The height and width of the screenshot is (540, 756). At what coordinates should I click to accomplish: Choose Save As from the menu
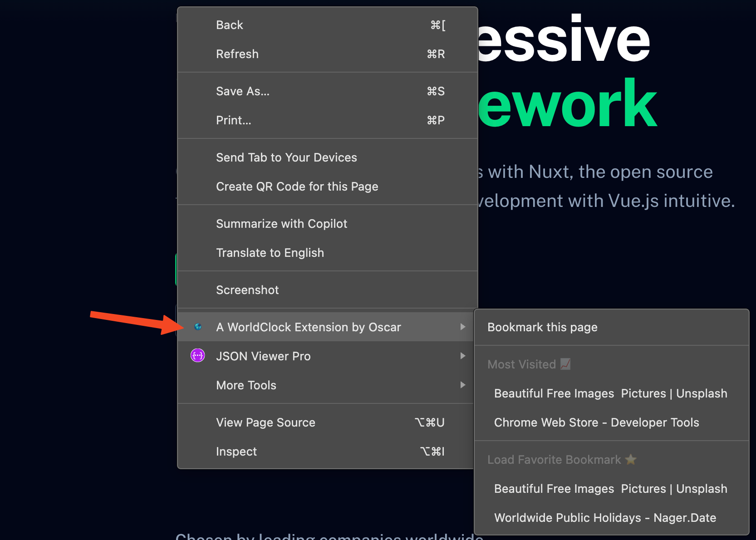pyautogui.click(x=243, y=91)
